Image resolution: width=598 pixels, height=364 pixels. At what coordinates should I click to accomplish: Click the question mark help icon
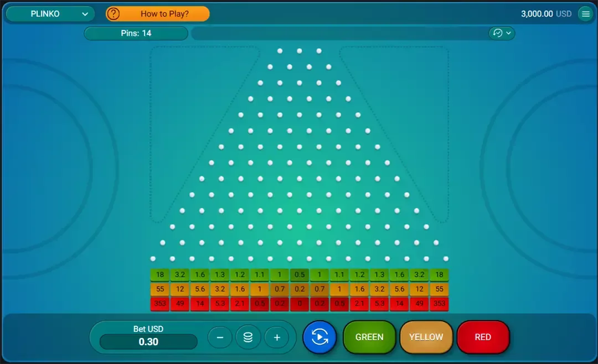click(113, 13)
